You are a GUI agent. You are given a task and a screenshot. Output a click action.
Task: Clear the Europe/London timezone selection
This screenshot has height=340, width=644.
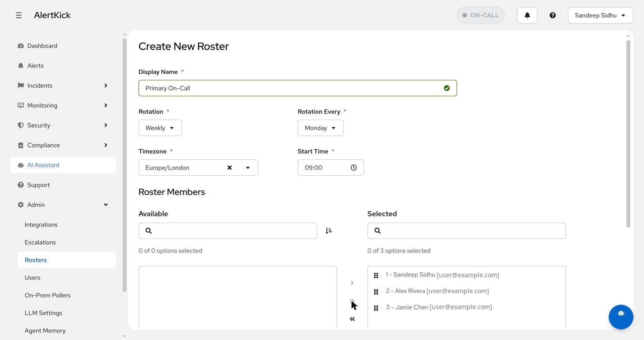(x=229, y=168)
